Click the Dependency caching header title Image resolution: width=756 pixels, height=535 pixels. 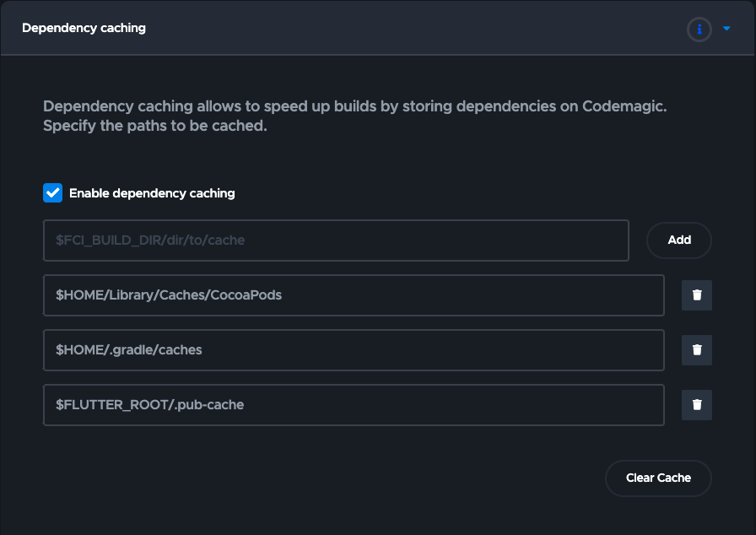(84, 28)
